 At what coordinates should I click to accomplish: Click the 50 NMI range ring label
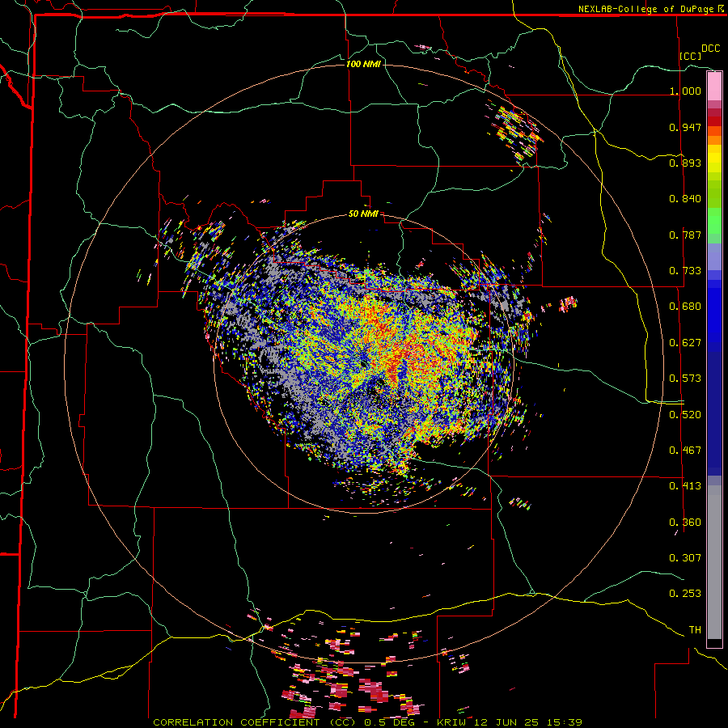click(x=363, y=214)
